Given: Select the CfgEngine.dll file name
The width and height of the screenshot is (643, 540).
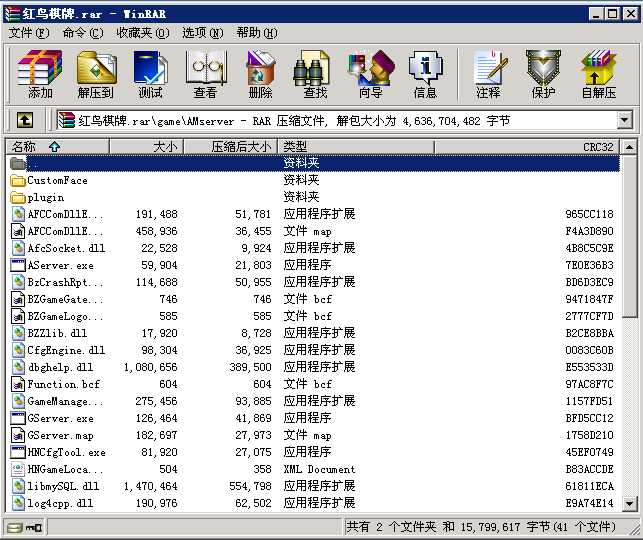Looking at the screenshot, I should [x=66, y=350].
